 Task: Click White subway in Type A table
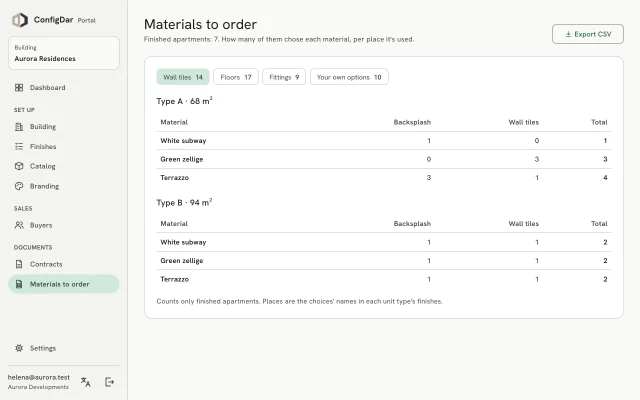click(x=183, y=140)
